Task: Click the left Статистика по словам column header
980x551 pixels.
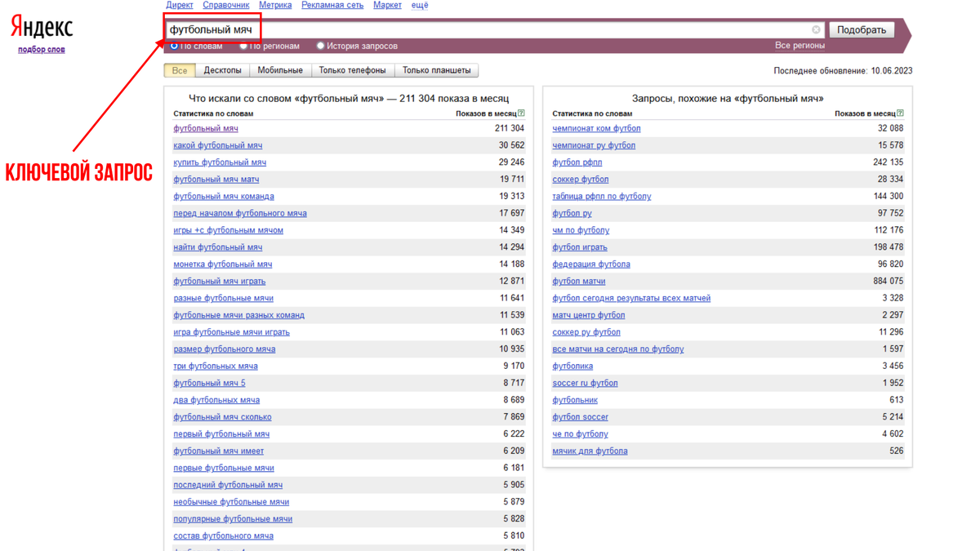Action: 213,113
